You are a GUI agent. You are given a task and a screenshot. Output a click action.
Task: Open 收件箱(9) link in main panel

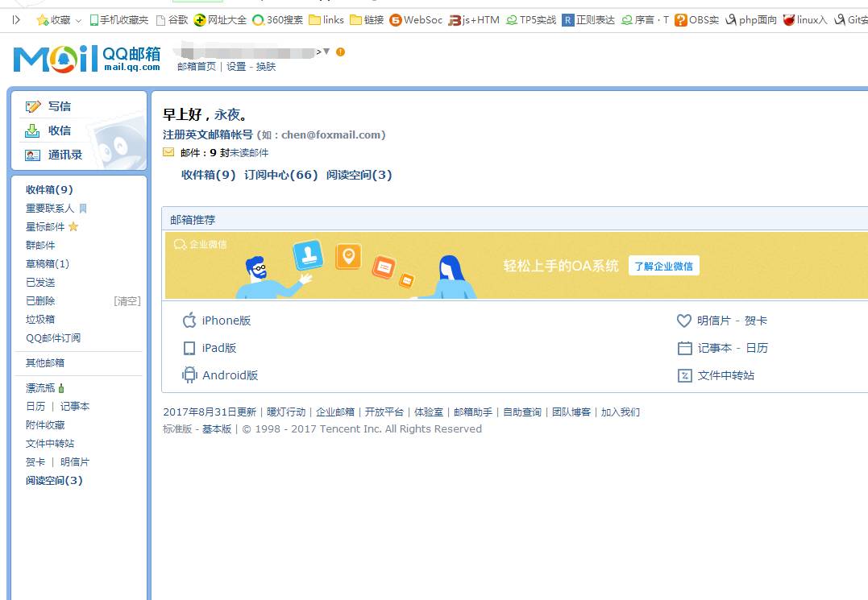point(208,175)
